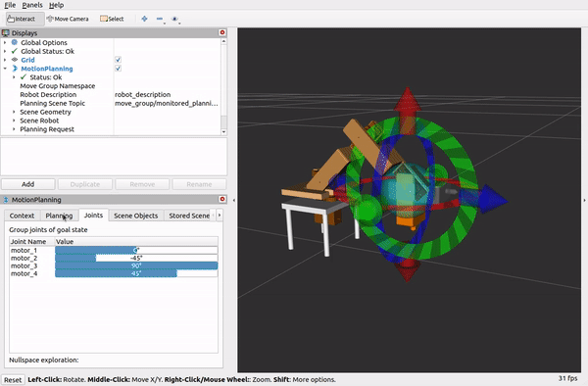The image size is (588, 386).
Task: Expand right panel via edge arrow
Action: 584,200
